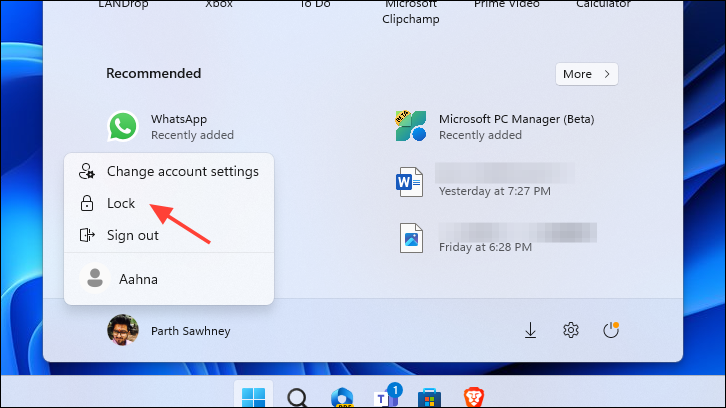Click Aahna's user avatar icon
Image resolution: width=726 pixels, height=408 pixels.
[95, 278]
